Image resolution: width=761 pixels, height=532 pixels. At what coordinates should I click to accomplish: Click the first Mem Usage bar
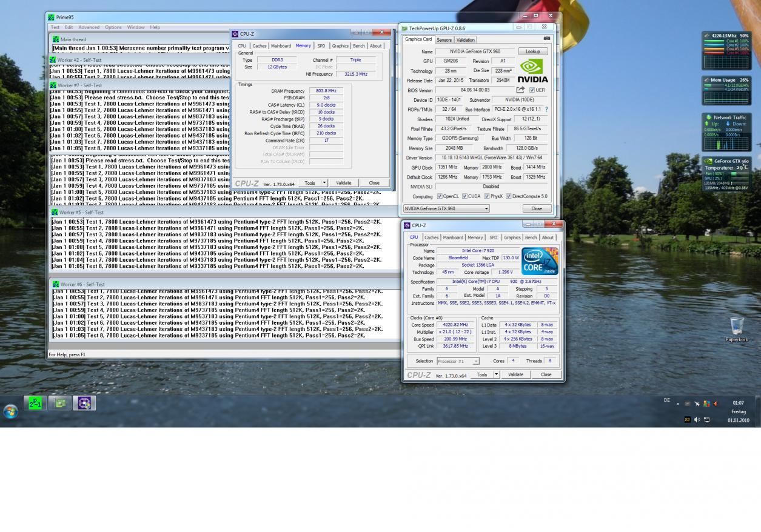[x=715, y=85]
